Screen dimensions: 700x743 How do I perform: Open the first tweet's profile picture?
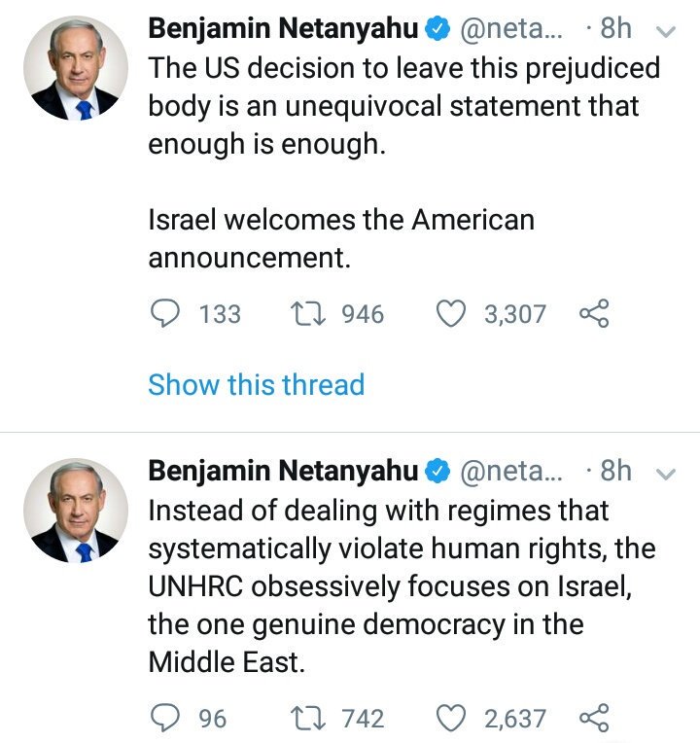click(x=76, y=68)
